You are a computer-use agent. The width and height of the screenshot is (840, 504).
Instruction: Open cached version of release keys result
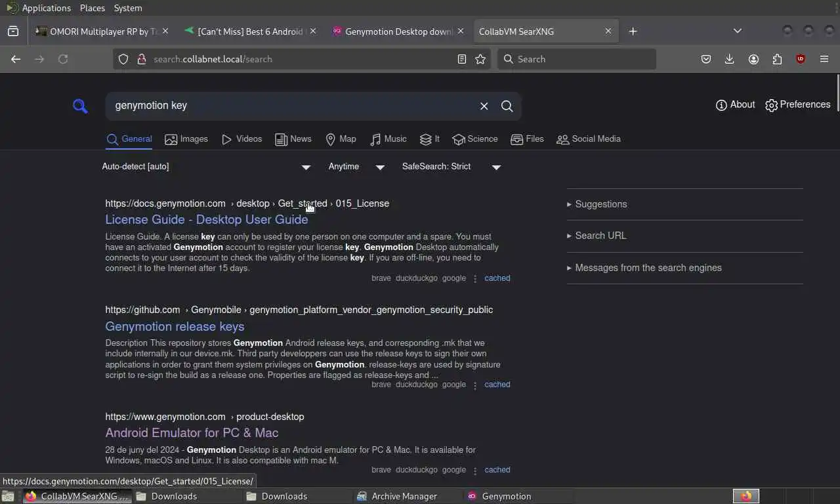(497, 385)
